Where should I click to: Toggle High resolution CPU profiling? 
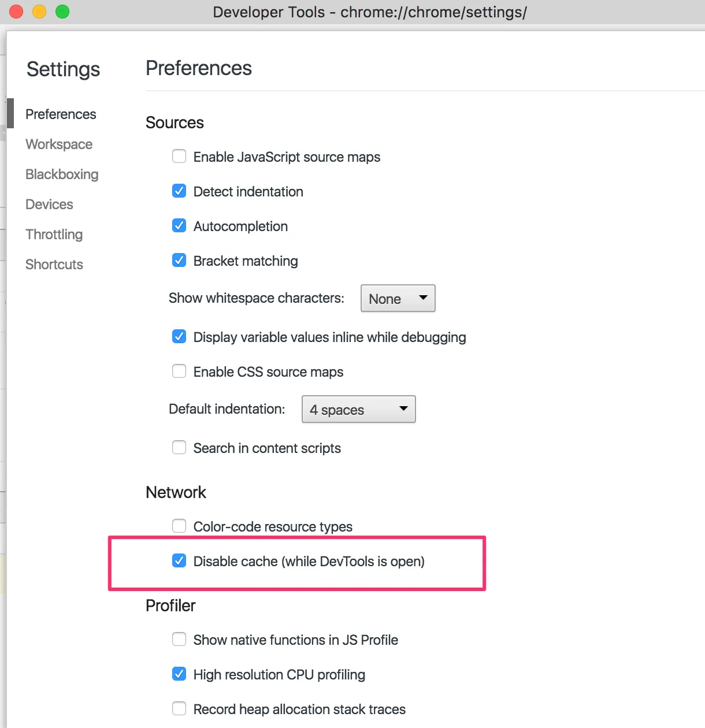(x=179, y=674)
